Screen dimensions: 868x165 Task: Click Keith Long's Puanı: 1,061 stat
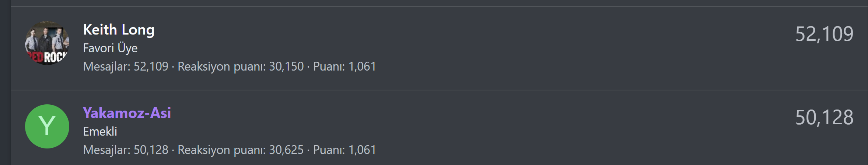click(x=344, y=67)
